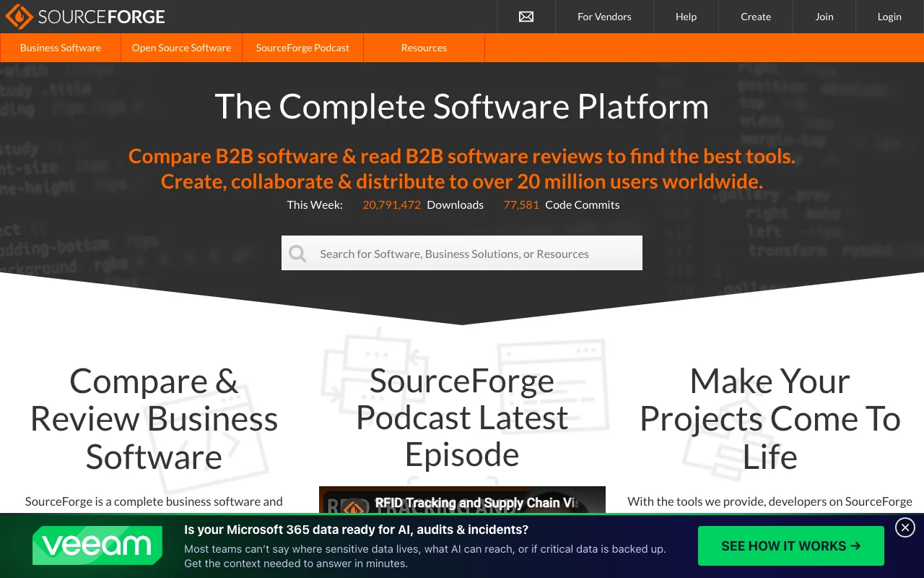The height and width of the screenshot is (578, 924).
Task: Click the SOURCEFORGE wordmark text
Action: (x=102, y=17)
